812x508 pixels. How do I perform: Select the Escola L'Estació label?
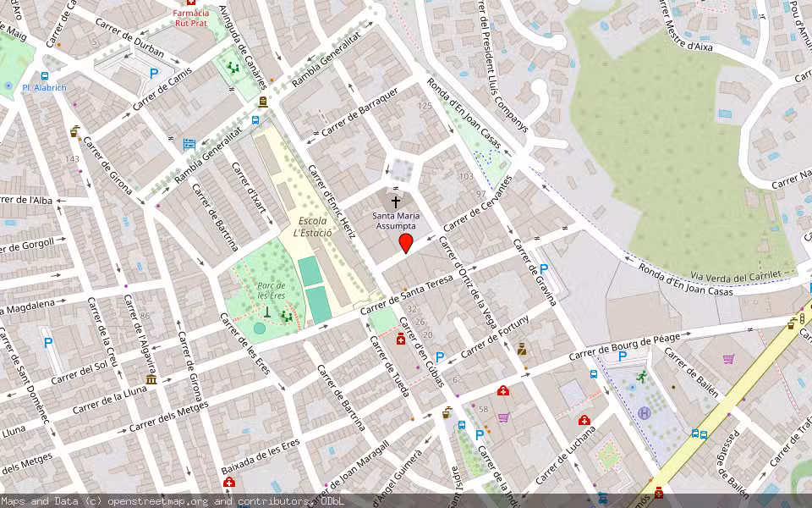[x=312, y=227]
